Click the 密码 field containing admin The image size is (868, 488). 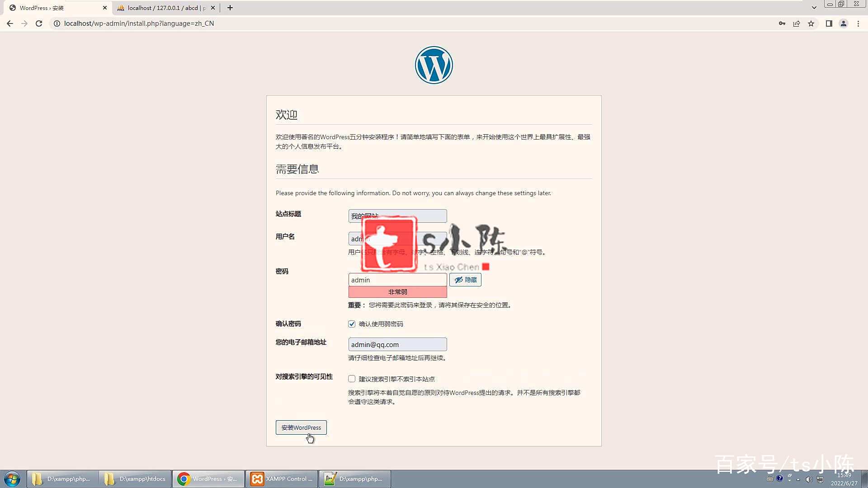(x=397, y=280)
